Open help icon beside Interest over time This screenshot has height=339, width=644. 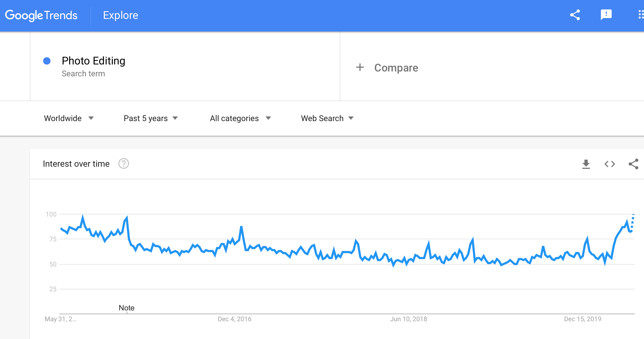click(x=124, y=163)
